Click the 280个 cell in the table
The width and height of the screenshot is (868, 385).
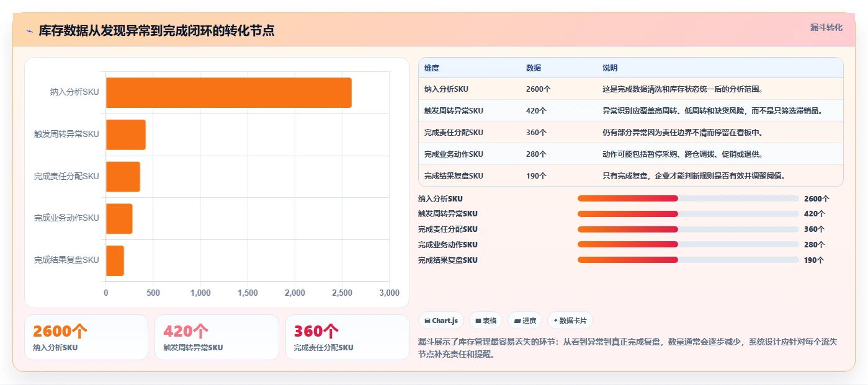tap(536, 154)
